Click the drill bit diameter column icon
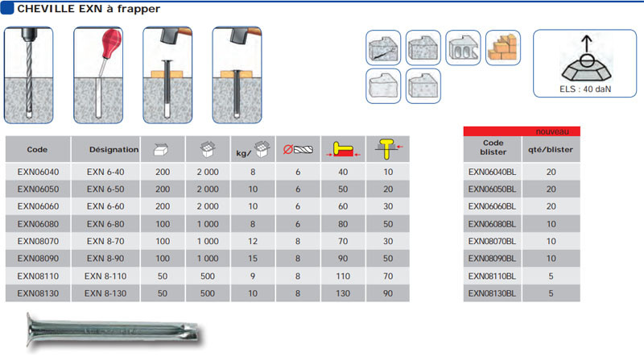644x357 pixels. coord(297,150)
